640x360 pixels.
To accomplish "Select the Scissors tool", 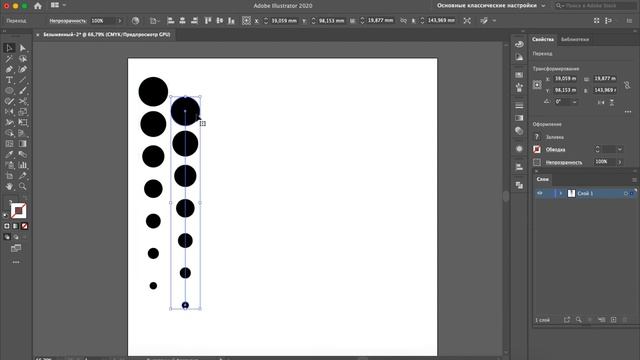I will [x=23, y=101].
